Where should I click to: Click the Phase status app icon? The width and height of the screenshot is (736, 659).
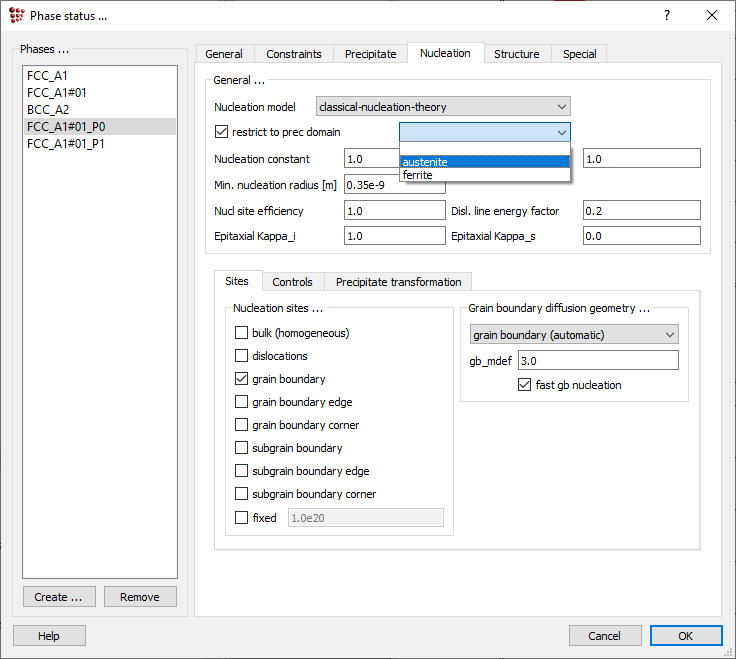pyautogui.click(x=16, y=15)
